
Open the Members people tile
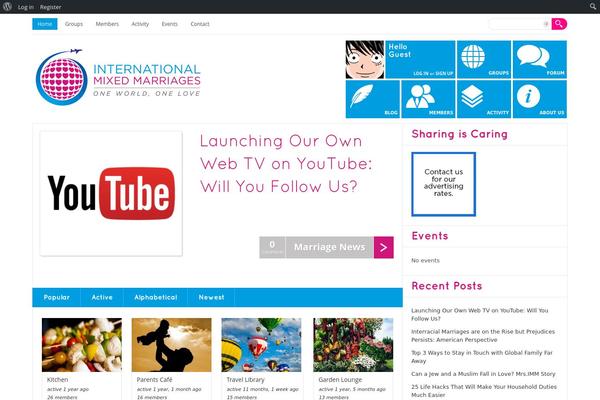tap(428, 99)
